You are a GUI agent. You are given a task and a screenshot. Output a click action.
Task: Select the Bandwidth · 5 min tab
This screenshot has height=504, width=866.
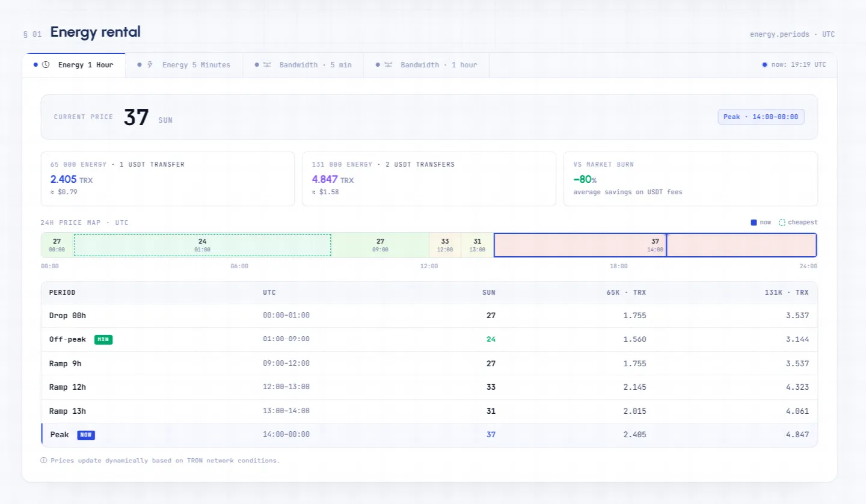pos(303,65)
